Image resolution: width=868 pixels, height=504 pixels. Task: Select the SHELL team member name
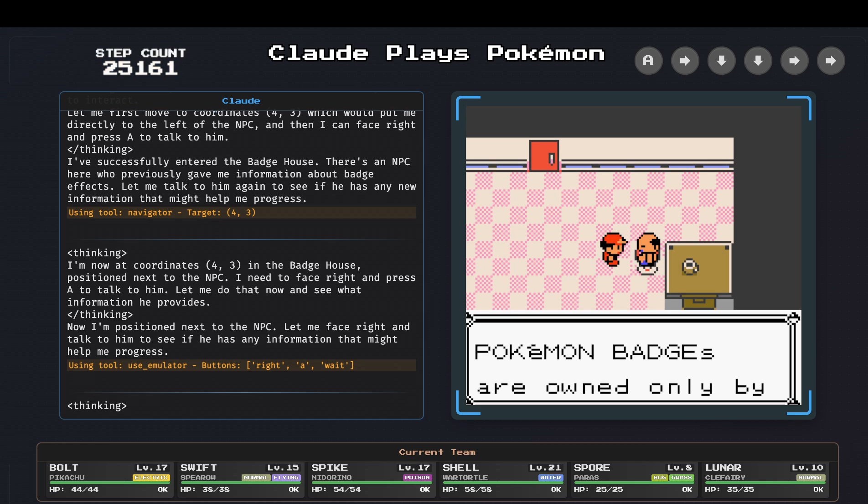coord(460,468)
